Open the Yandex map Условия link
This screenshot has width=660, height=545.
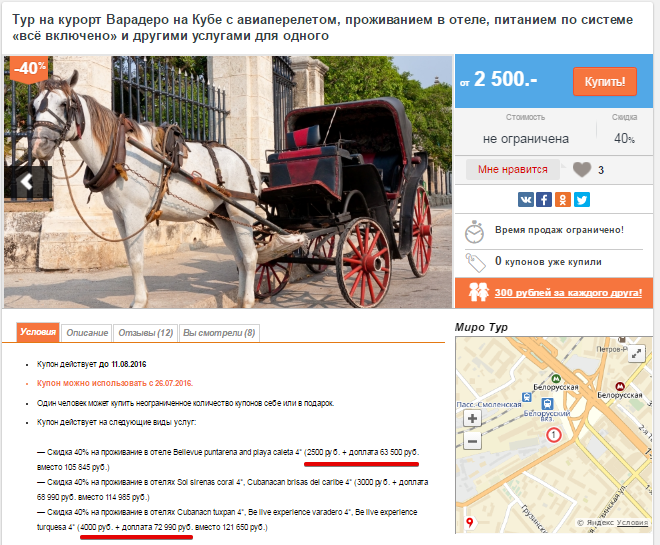pos(632,522)
